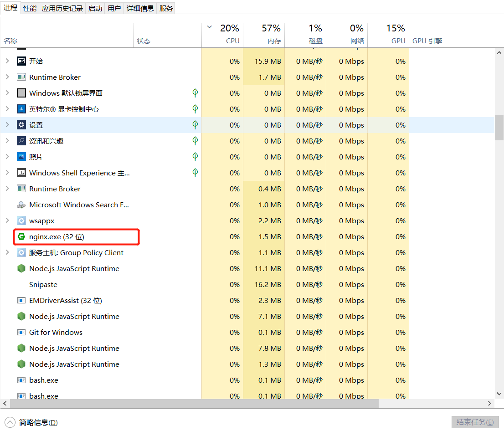This screenshot has width=504, height=436.
Task: Expand the Windows Shell Experience group
Action: pyautogui.click(x=7, y=173)
